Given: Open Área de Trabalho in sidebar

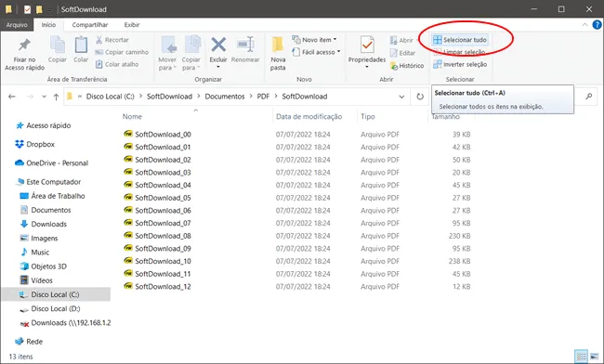Looking at the screenshot, I should click(52, 196).
